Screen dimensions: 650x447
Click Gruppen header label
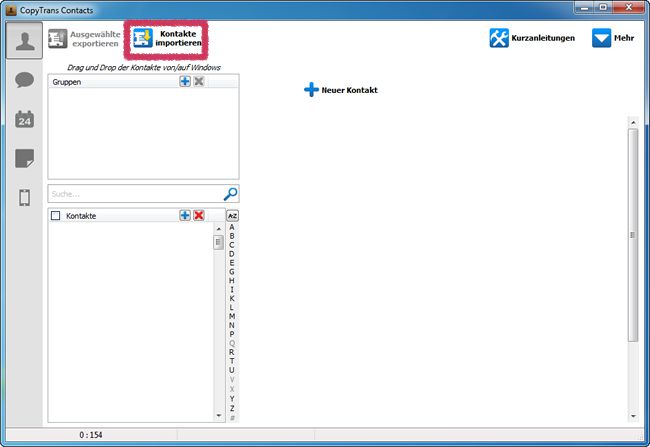click(67, 82)
